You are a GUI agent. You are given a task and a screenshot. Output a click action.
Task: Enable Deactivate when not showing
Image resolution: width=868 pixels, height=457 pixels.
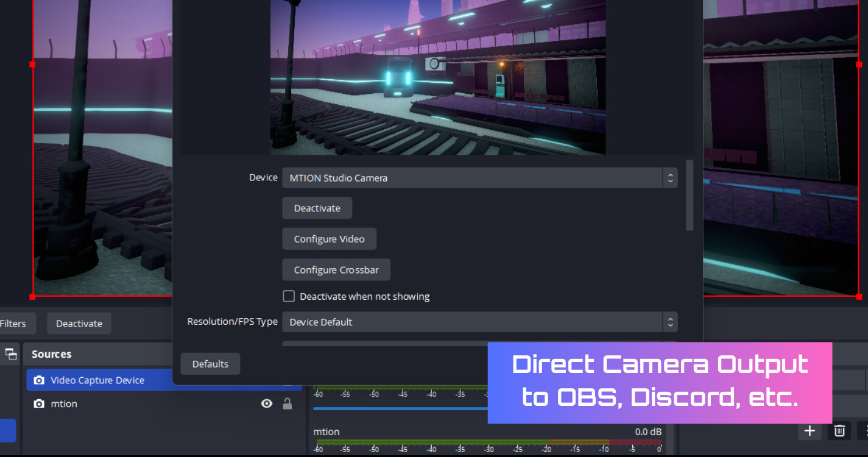click(x=289, y=296)
